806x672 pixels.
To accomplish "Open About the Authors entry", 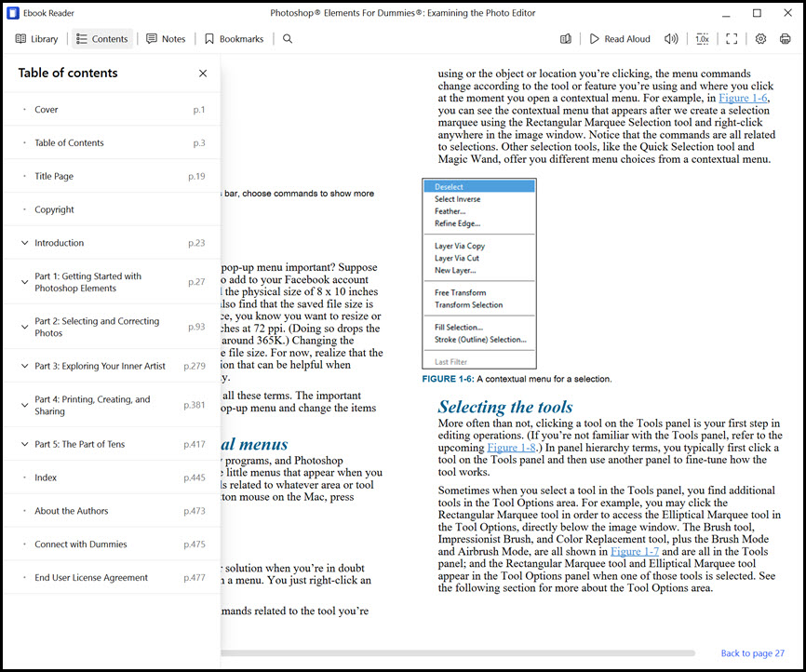I will 112,511.
